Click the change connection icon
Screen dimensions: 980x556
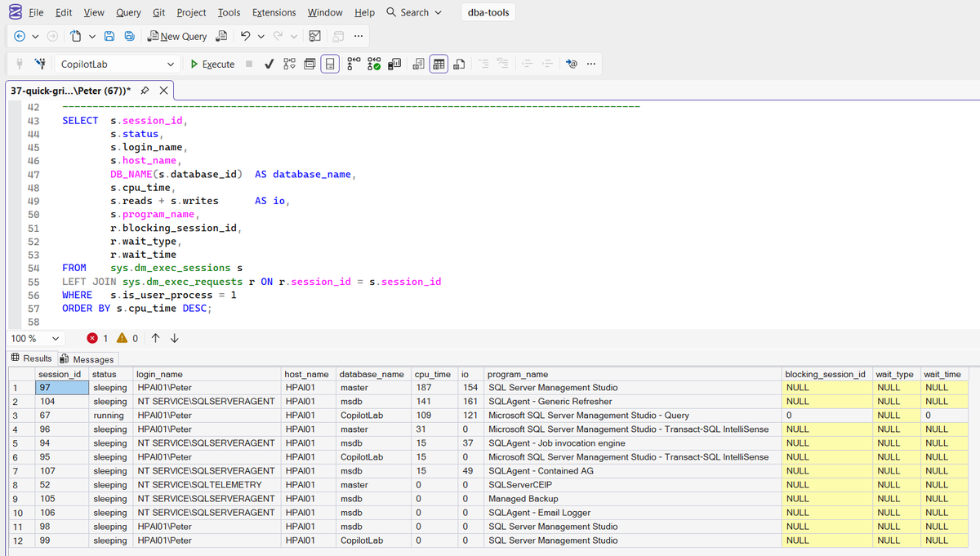[x=39, y=64]
